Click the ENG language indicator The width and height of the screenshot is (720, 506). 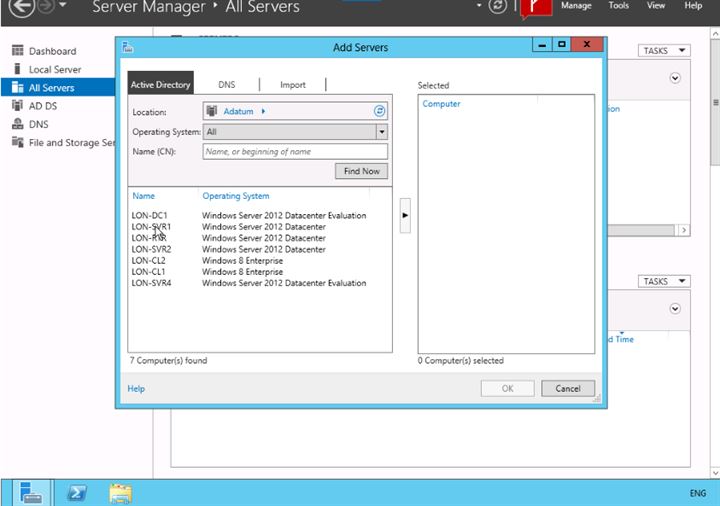[698, 493]
